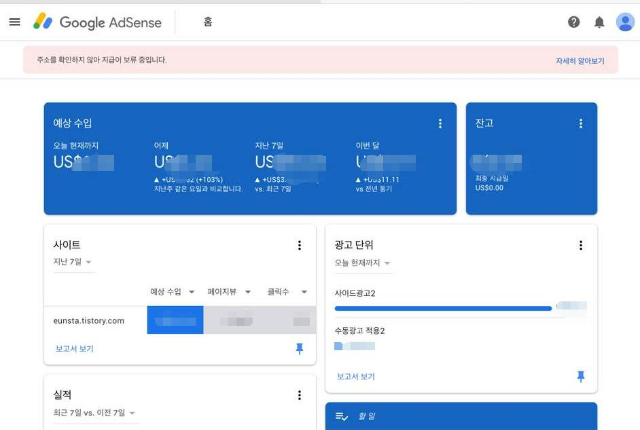Open 보고서 보기 link in 사이트 card
The width and height of the screenshot is (640, 430).
pos(74,349)
